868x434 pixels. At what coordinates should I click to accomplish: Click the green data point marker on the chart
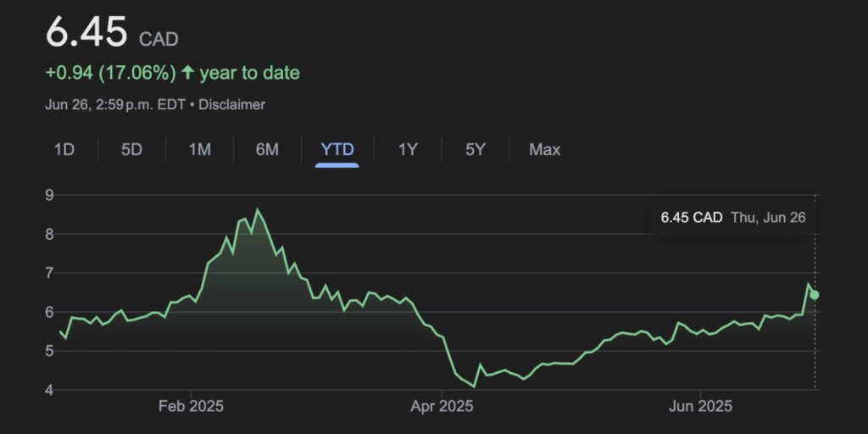pos(815,295)
